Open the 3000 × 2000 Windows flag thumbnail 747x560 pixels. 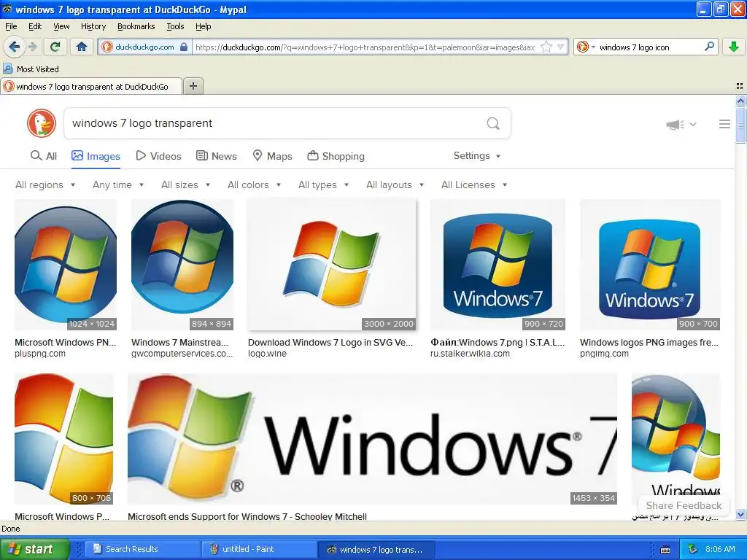tap(332, 265)
